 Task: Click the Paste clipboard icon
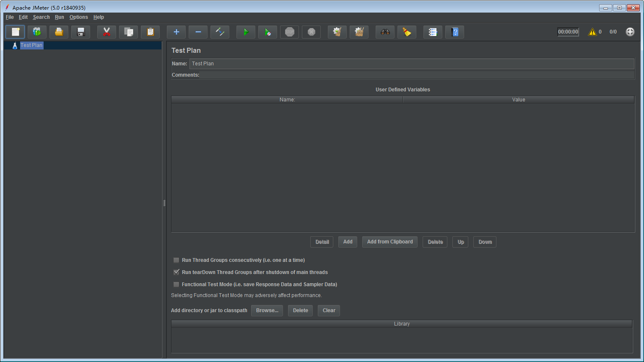click(150, 32)
